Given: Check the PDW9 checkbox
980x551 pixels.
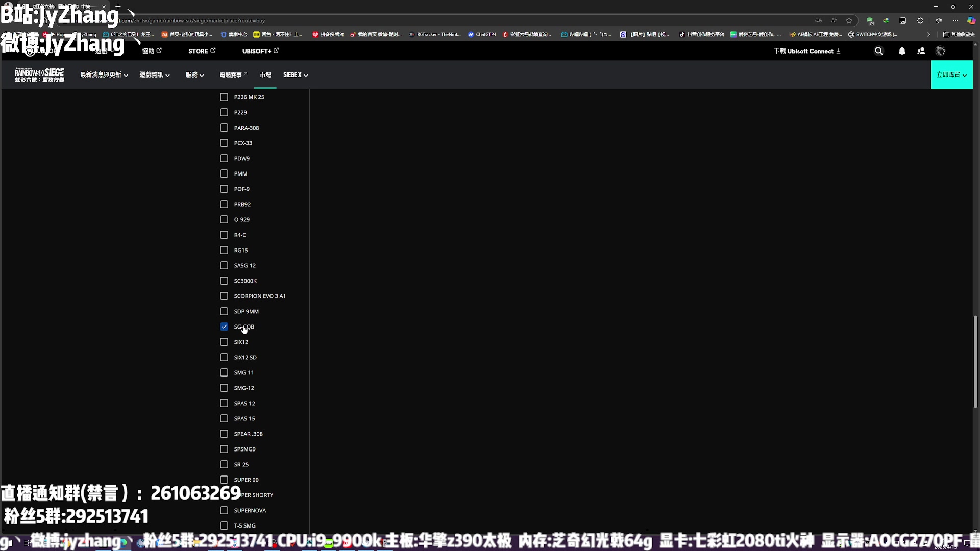Looking at the screenshot, I should 224,158.
